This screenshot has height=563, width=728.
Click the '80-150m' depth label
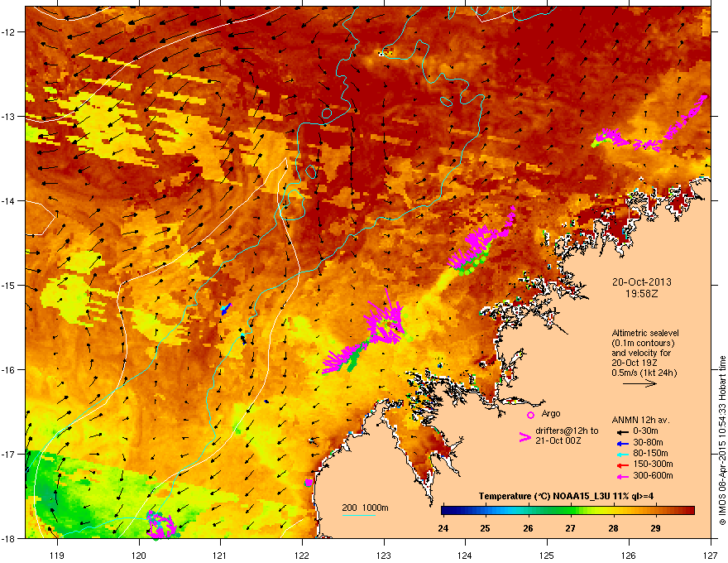point(650,453)
